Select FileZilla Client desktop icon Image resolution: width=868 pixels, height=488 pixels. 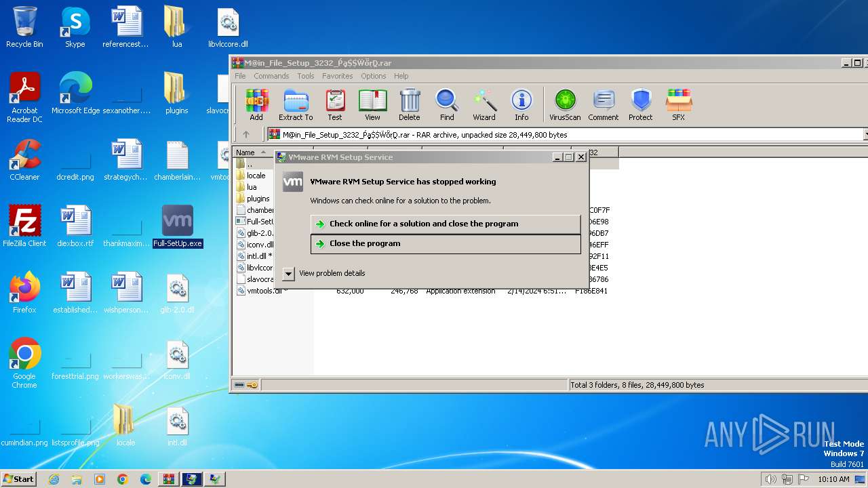click(24, 226)
